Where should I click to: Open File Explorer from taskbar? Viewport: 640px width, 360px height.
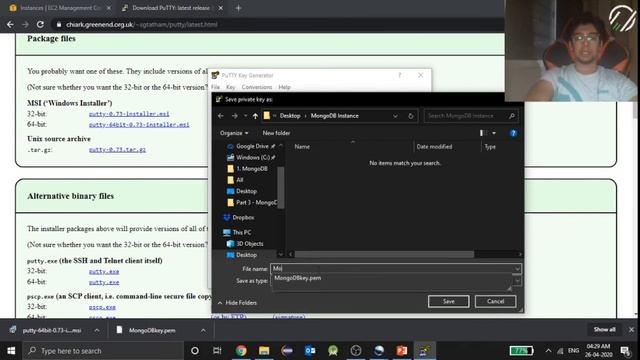coord(264,351)
